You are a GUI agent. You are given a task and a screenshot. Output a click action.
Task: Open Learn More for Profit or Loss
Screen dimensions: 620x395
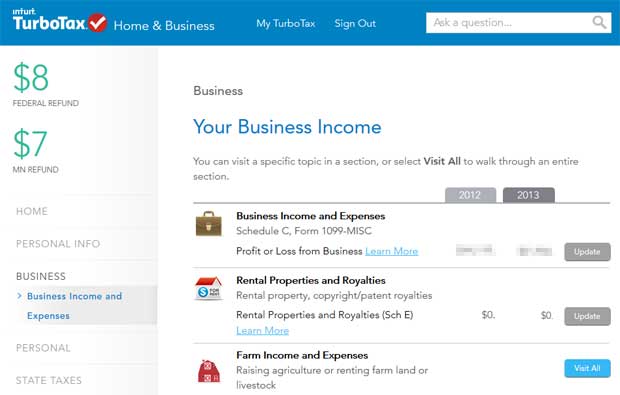tap(391, 251)
